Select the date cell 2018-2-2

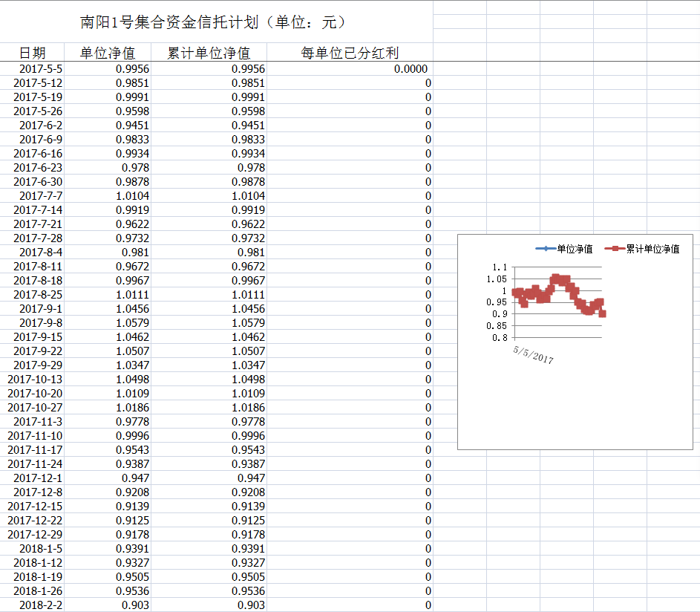(x=41, y=605)
